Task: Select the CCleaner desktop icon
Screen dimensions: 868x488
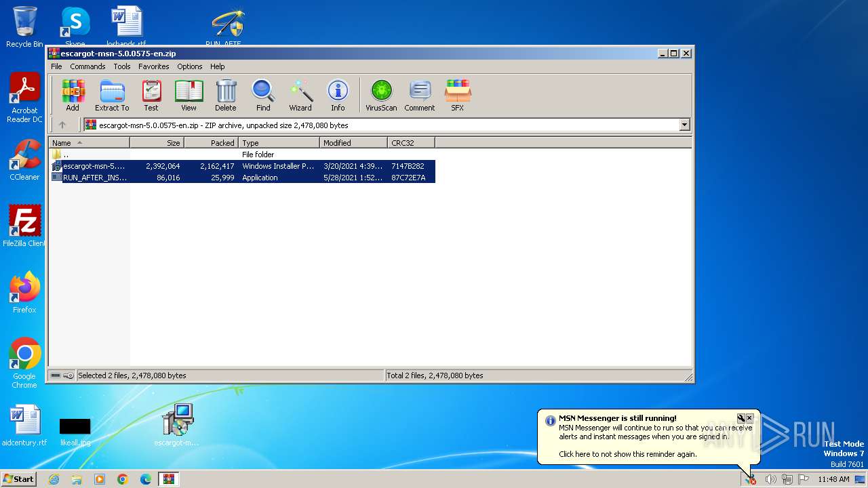Action: click(x=24, y=161)
